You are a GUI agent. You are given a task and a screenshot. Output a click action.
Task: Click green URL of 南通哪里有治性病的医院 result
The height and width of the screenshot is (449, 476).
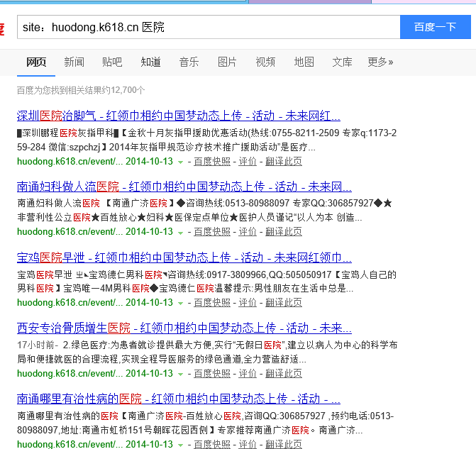pos(70,444)
